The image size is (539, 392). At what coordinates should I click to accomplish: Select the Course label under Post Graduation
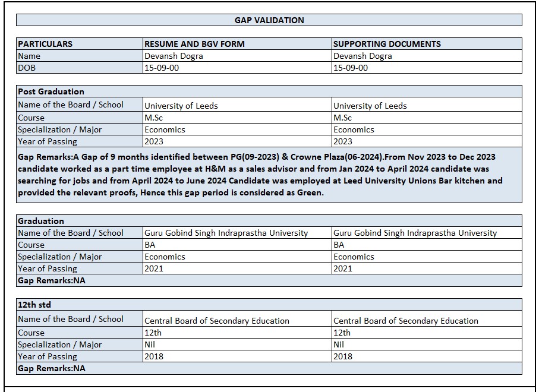31,118
